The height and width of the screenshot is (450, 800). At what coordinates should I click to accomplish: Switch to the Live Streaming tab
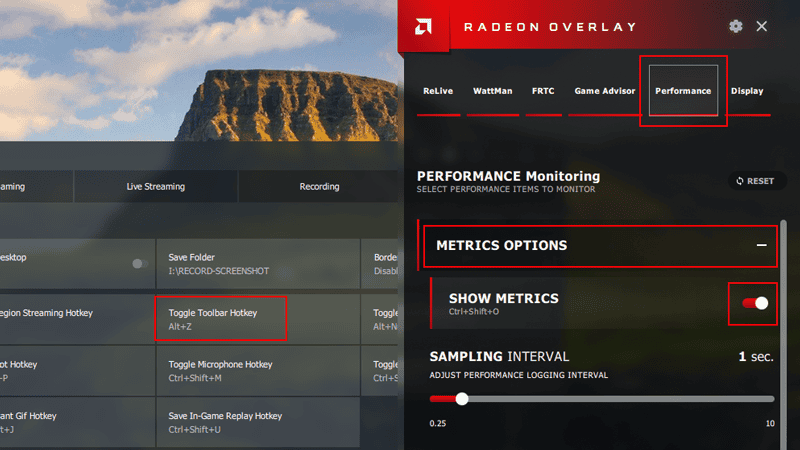point(155,186)
